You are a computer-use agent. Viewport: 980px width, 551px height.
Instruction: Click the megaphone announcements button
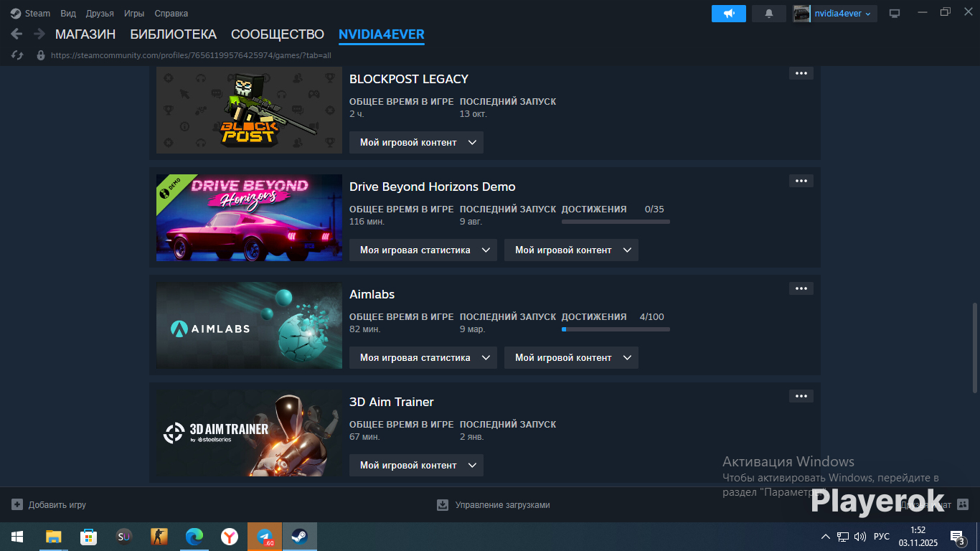[x=729, y=14]
